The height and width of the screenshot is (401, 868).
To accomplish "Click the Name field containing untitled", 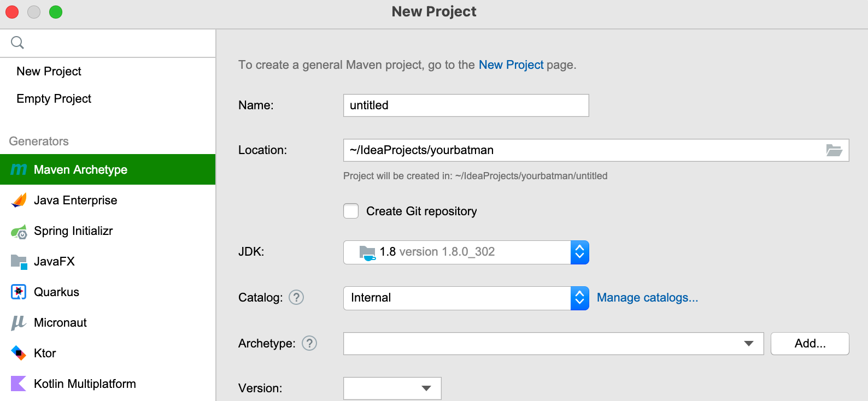I will point(466,105).
